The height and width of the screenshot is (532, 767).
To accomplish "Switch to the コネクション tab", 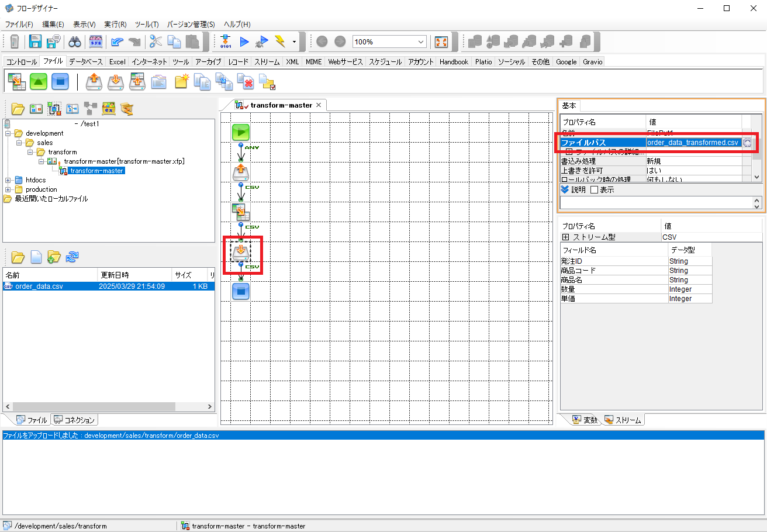I will coord(74,420).
